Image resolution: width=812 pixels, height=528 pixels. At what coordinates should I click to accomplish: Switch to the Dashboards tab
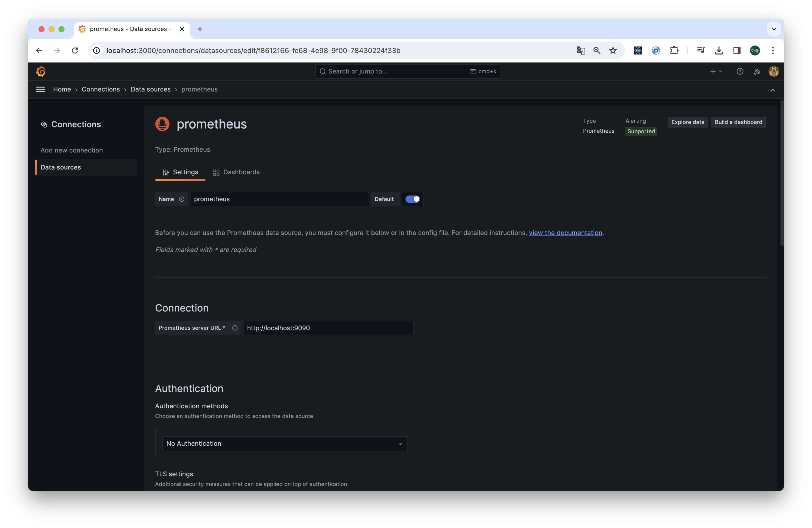point(236,172)
